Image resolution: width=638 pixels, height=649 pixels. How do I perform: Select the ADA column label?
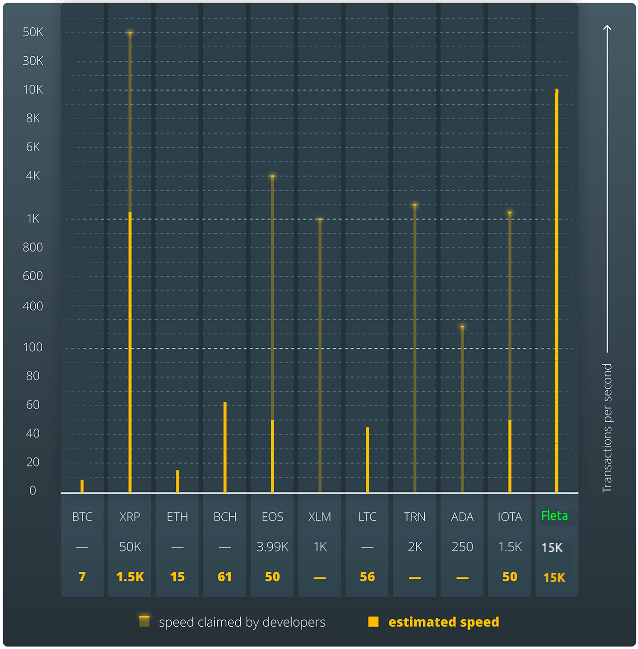[462, 517]
